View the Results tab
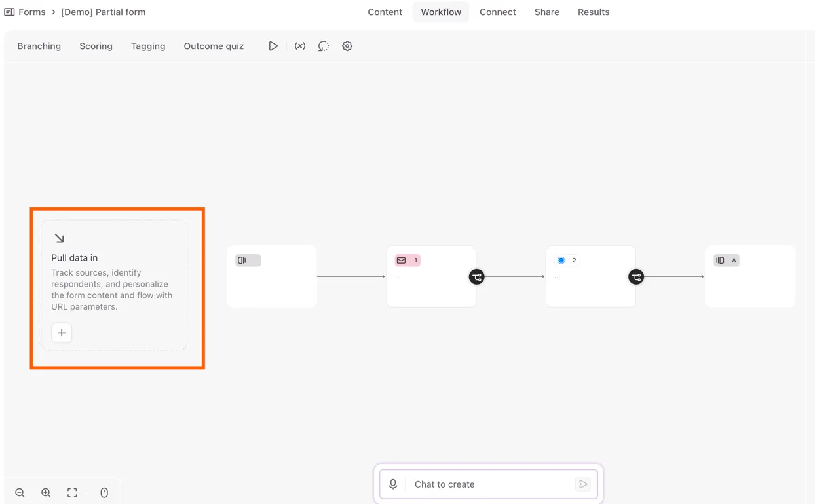The height and width of the screenshot is (504, 815). click(x=594, y=12)
